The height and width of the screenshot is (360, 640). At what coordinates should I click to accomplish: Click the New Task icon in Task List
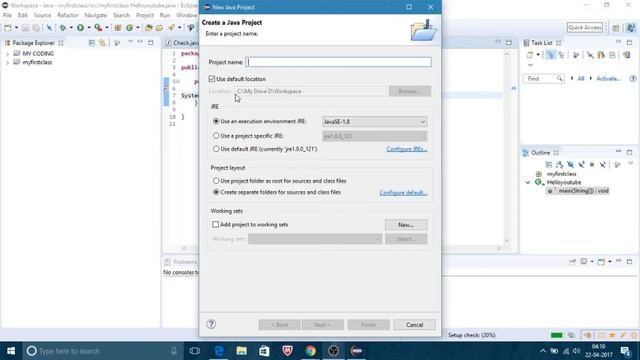(x=530, y=55)
